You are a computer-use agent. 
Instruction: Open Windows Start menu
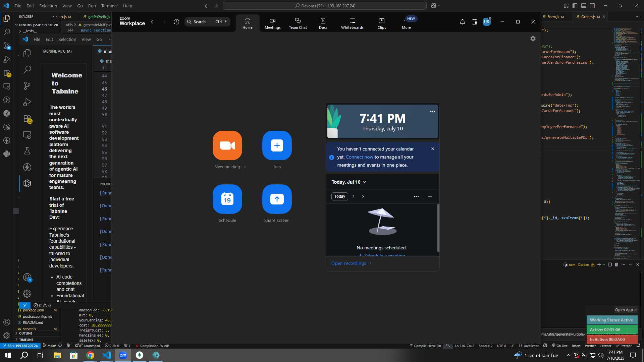pos(8,355)
